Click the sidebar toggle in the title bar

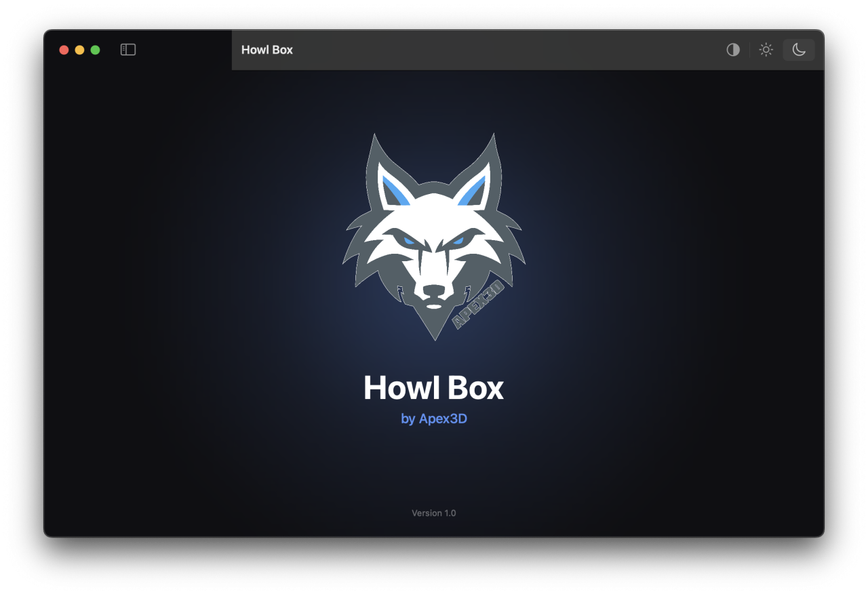click(127, 50)
